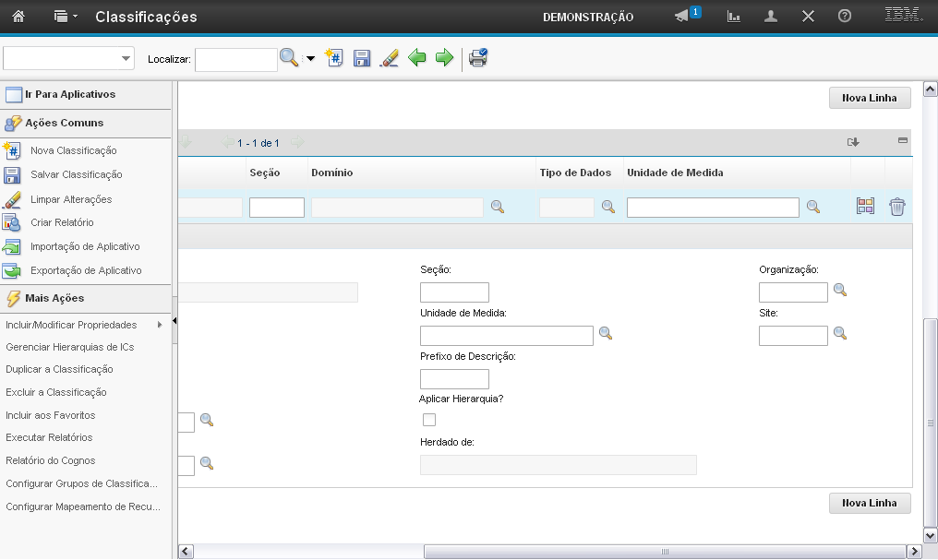938x560 pixels.
Task: Expand the search options dropdown arrow
Action: [310, 59]
